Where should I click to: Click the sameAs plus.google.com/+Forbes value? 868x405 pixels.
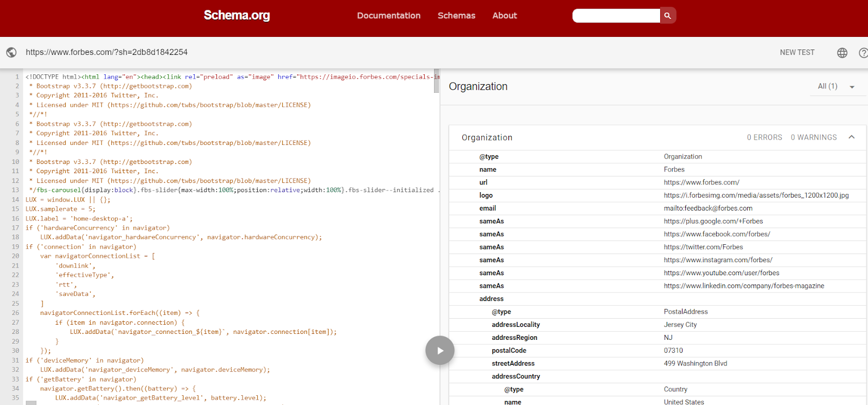713,222
